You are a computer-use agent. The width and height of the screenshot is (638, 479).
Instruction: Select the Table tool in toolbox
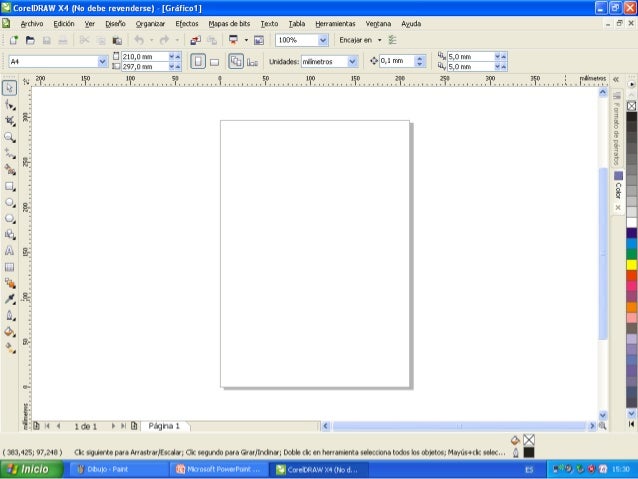click(10, 267)
